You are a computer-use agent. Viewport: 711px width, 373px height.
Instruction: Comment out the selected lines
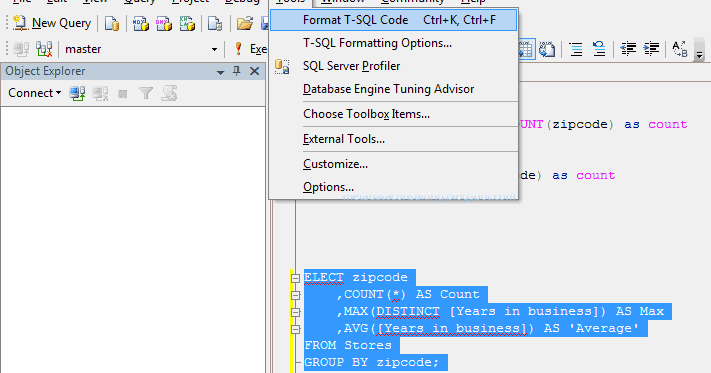coord(576,49)
